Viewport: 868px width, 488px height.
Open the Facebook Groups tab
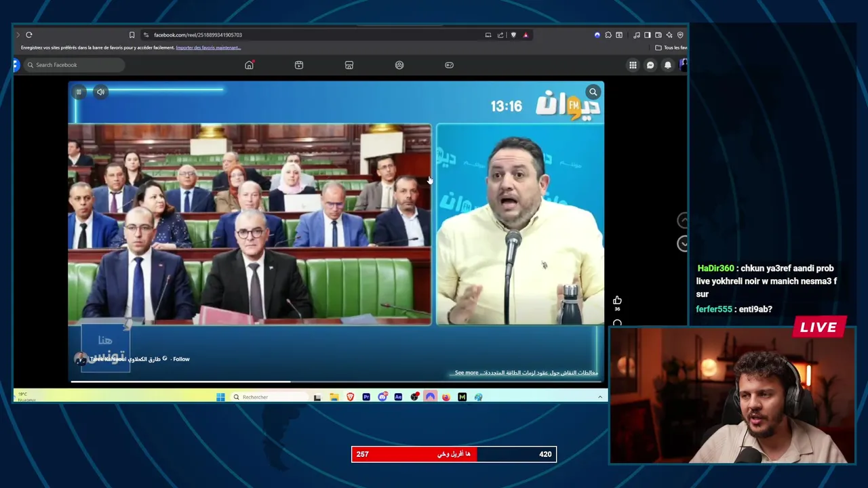point(399,65)
